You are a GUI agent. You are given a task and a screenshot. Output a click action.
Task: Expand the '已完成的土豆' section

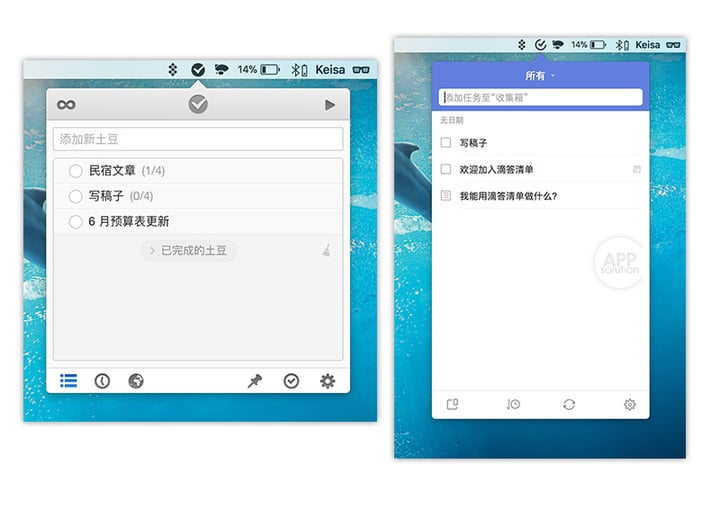coord(188,250)
